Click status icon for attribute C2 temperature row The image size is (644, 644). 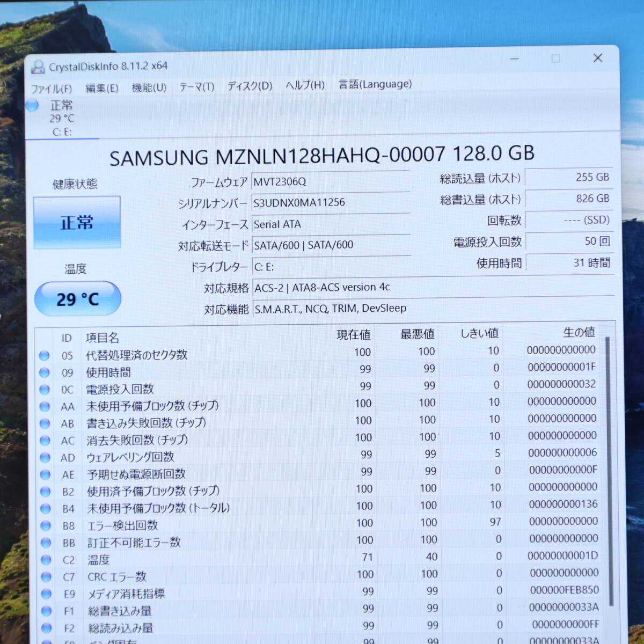point(46,560)
